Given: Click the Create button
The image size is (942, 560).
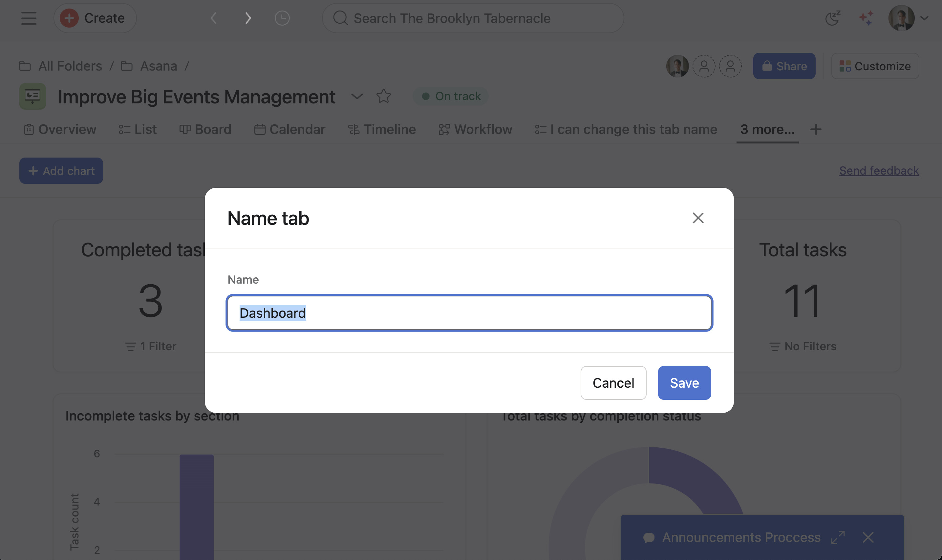Looking at the screenshot, I should pos(95,18).
